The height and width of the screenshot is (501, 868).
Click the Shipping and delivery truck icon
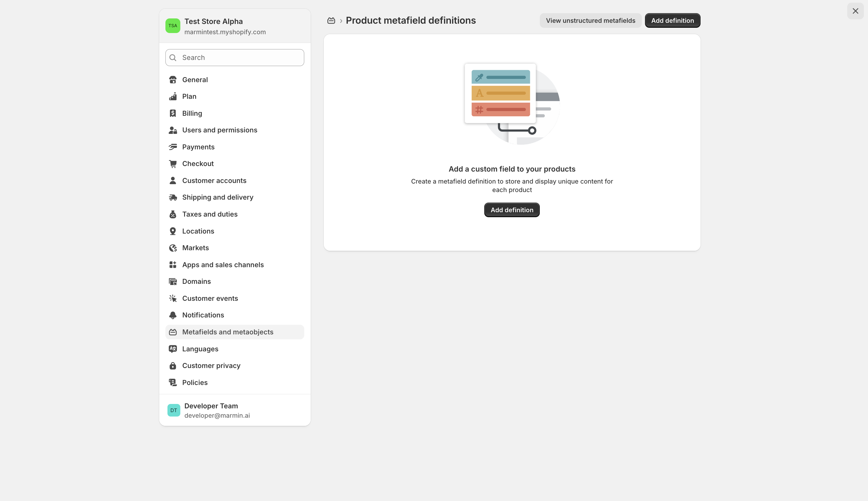(x=173, y=197)
